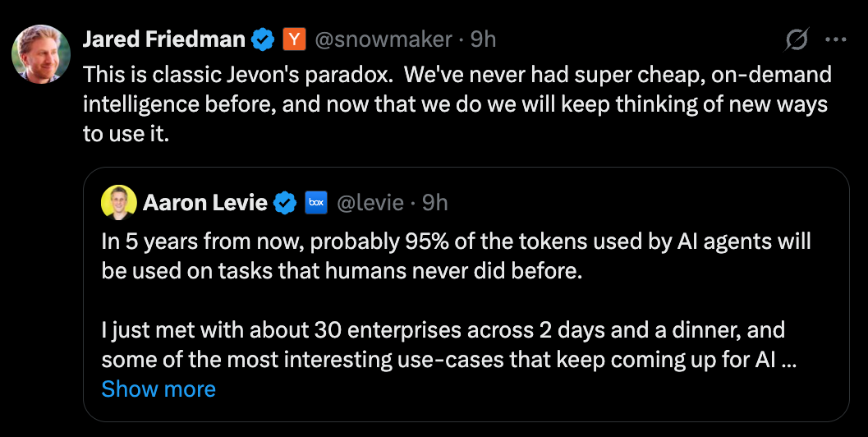Click the orange Y Combinator affiliation badge
This screenshot has height=437, width=868.
tap(294, 39)
